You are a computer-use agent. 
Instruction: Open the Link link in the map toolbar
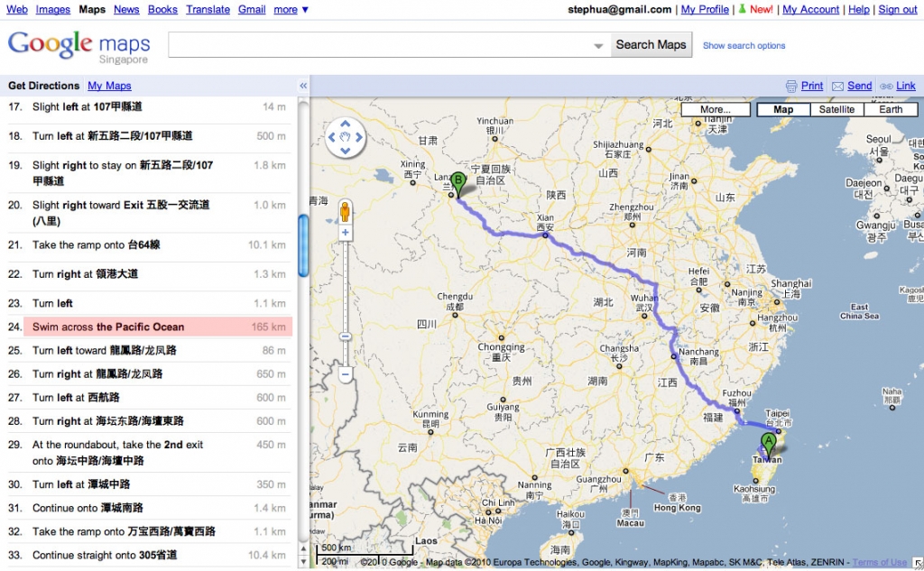[x=906, y=86]
